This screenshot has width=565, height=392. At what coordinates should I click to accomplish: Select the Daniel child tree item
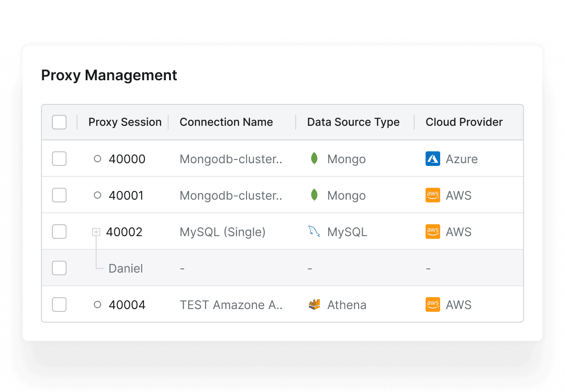click(x=125, y=268)
